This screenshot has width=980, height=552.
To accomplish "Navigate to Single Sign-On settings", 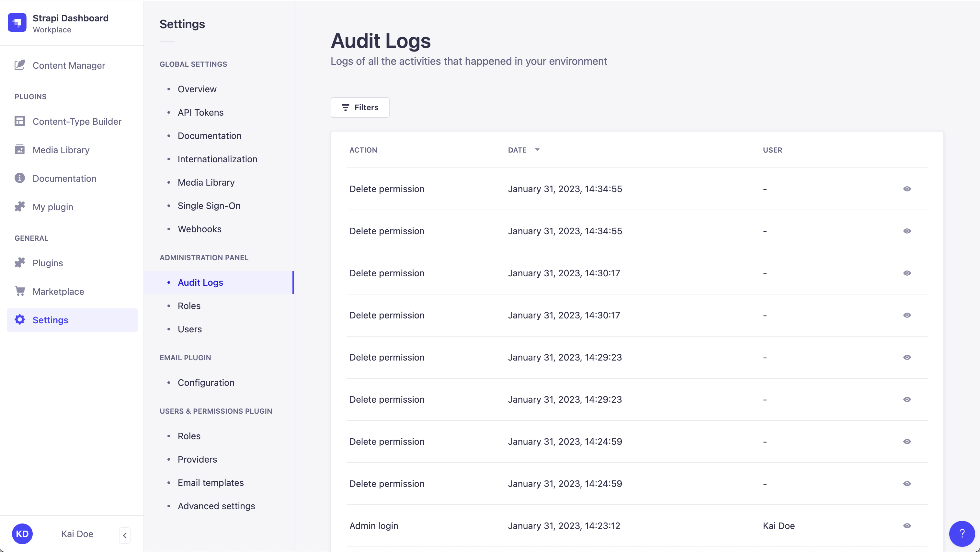I will click(208, 205).
